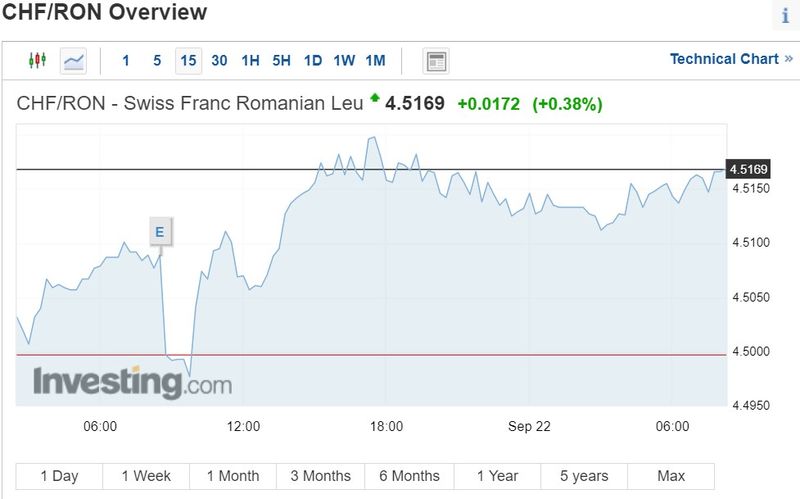Click the 4.5169 current price label on axis
This screenshot has width=800, height=499.
(x=748, y=169)
